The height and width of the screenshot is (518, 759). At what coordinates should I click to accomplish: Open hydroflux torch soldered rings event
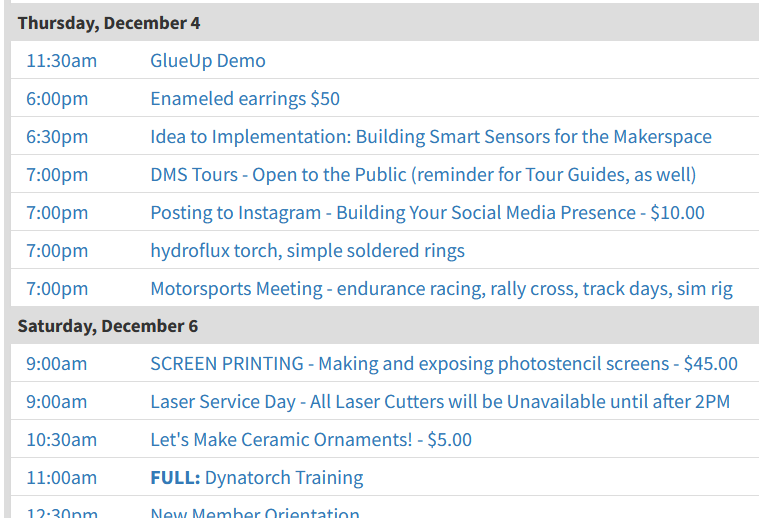[307, 251]
